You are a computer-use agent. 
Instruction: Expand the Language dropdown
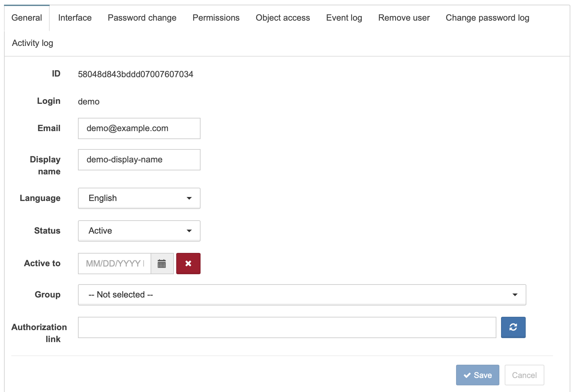tap(139, 198)
